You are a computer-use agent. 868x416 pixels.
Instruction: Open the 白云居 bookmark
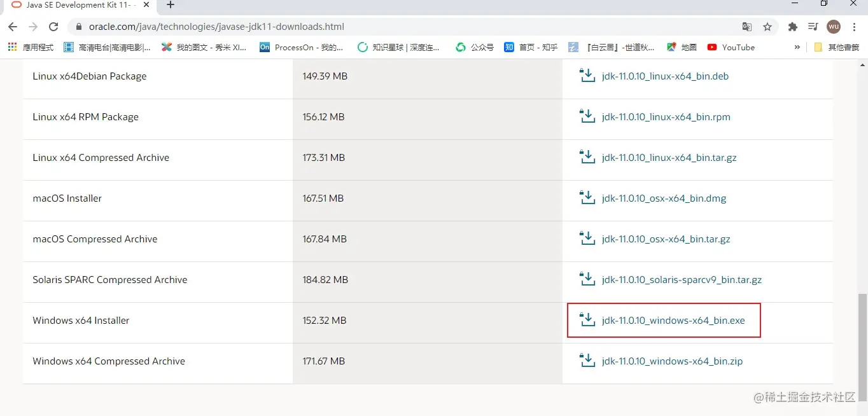[x=611, y=47]
